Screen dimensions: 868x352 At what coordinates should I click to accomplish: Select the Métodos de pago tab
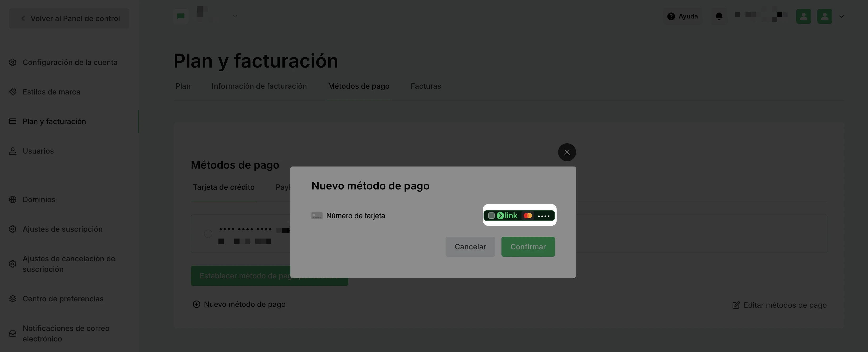(x=359, y=86)
